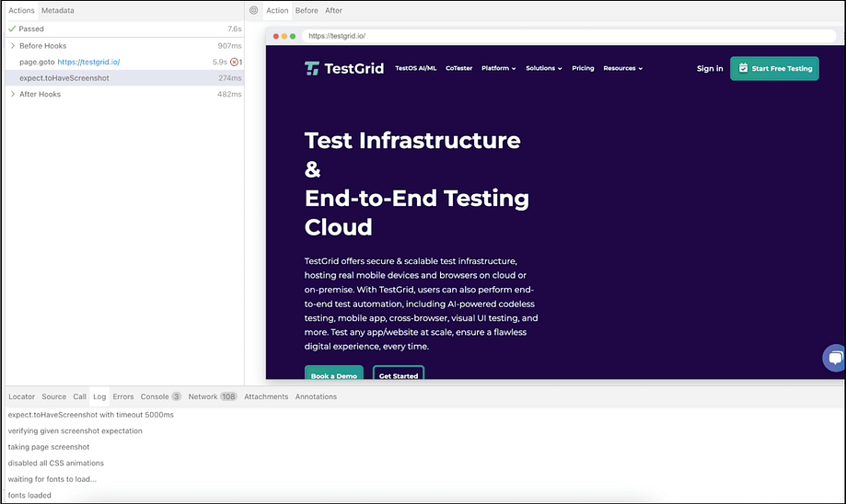The height and width of the screenshot is (504, 846).
Task: Click the https://testgrid.io/ link in actions
Action: pyautogui.click(x=88, y=62)
